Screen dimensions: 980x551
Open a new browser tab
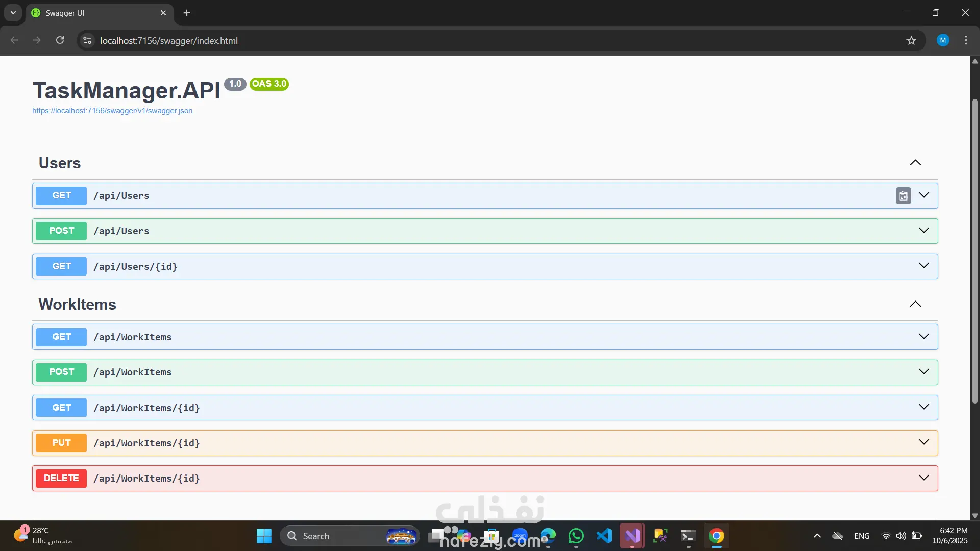[x=187, y=13]
